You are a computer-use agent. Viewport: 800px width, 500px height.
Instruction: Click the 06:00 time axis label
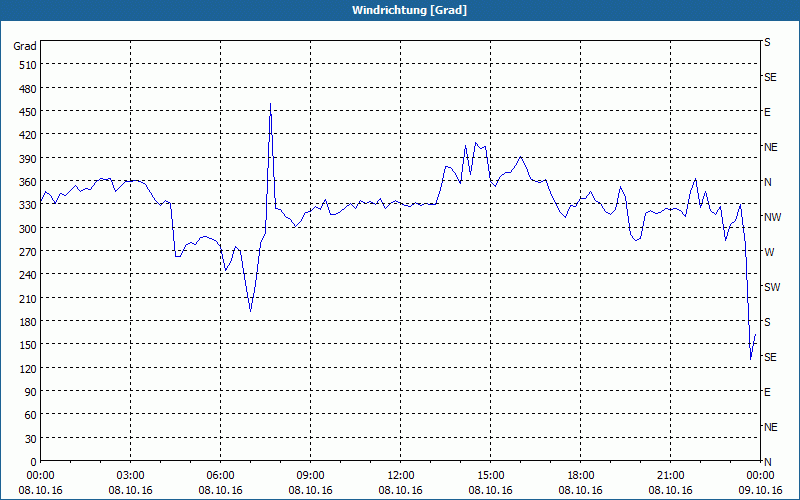[220, 476]
